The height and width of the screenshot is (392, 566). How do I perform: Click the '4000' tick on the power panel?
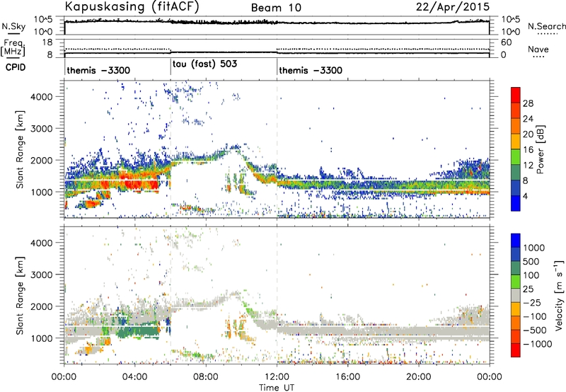[41, 97]
